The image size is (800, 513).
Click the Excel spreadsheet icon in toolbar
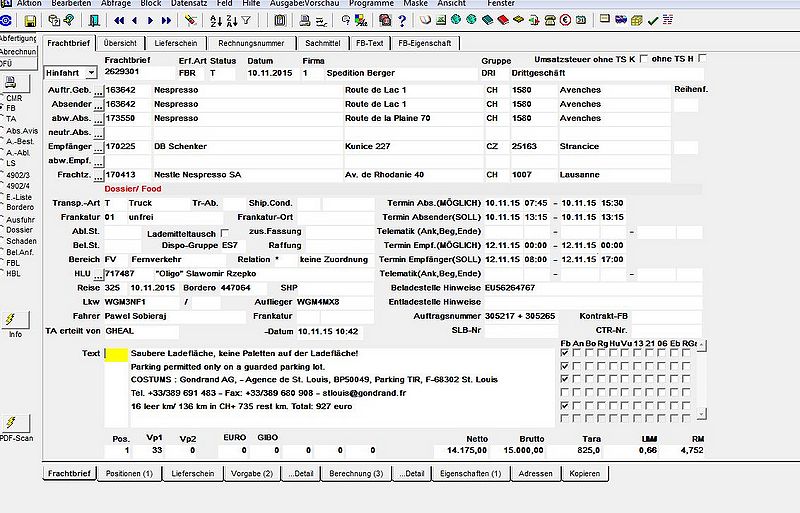coord(441,20)
